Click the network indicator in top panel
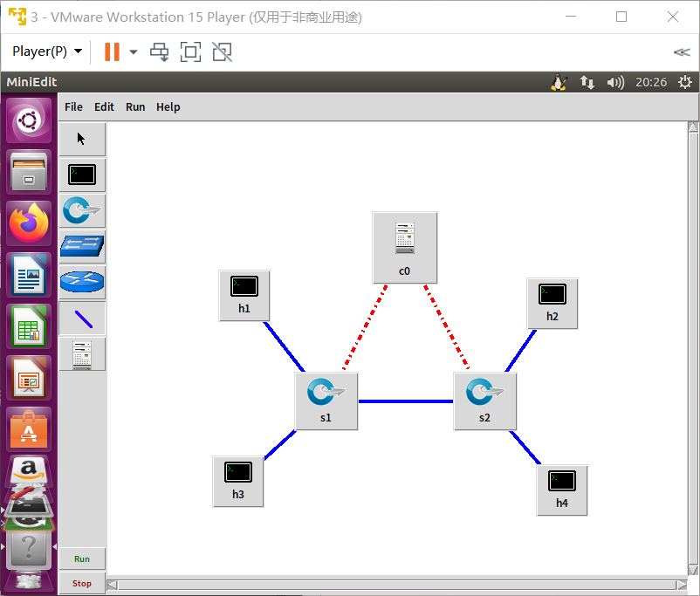 (x=587, y=82)
